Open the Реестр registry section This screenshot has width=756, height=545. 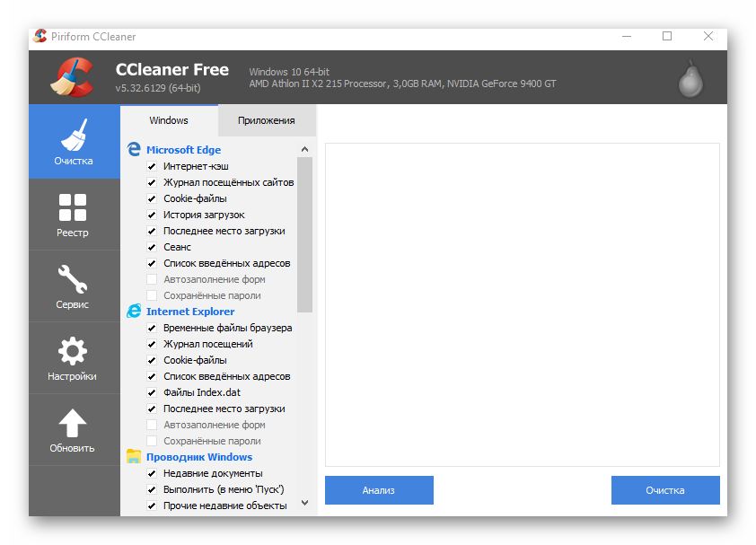74,215
